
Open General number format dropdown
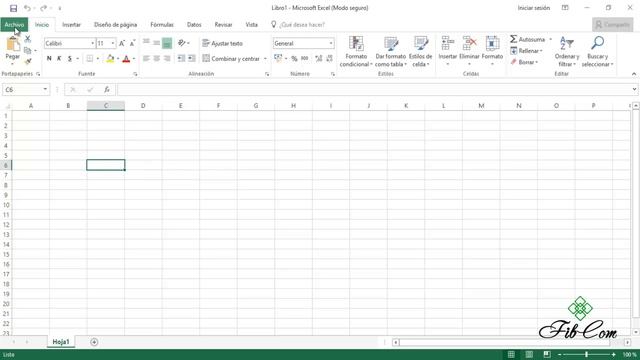(331, 43)
